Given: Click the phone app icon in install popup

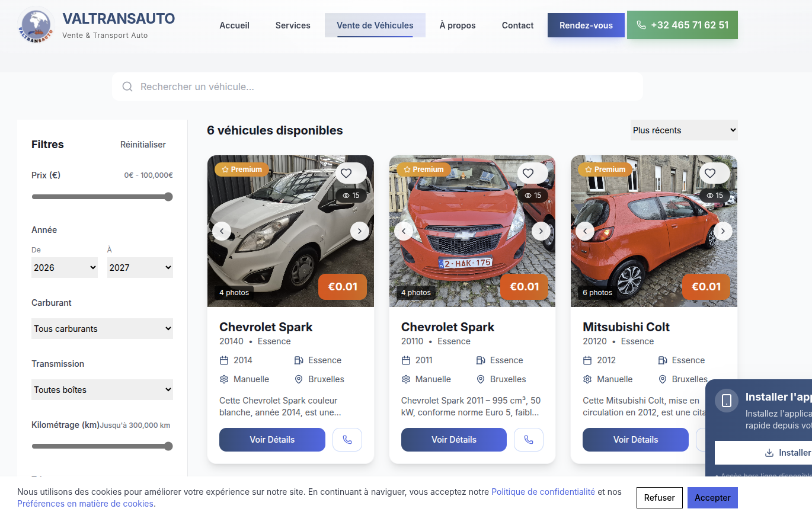Looking at the screenshot, I should pyautogui.click(x=727, y=401).
